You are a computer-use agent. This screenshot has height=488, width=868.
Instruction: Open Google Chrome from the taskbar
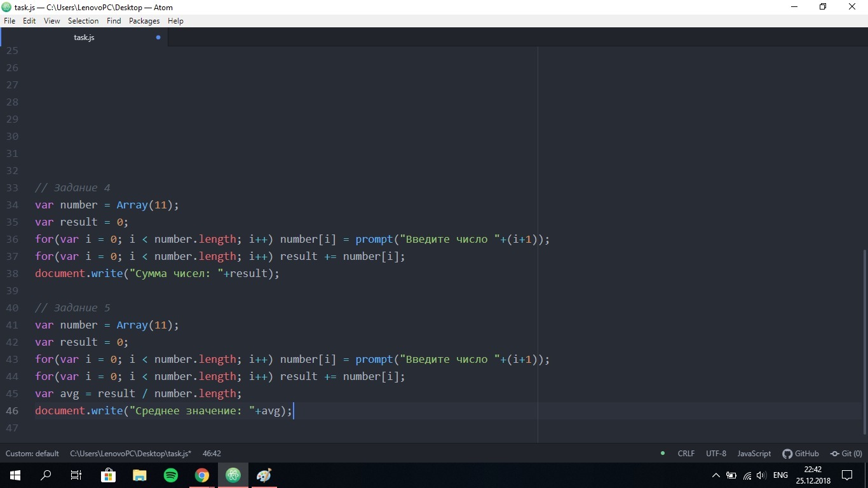pos(202,475)
